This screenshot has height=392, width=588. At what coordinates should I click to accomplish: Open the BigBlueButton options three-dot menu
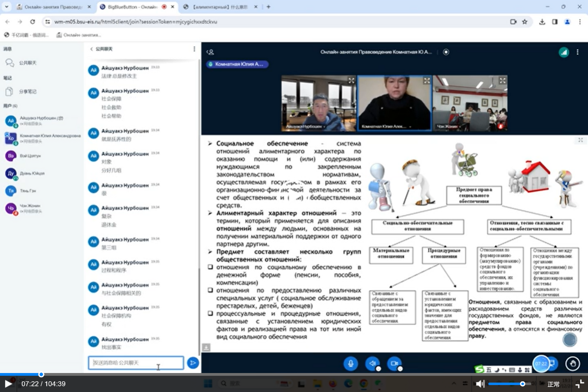click(577, 52)
